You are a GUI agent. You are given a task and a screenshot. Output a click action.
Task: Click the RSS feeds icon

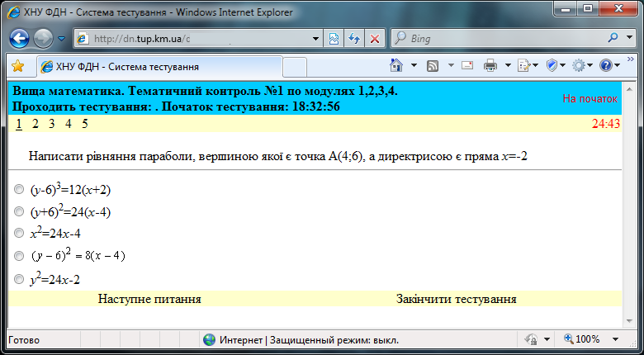click(432, 66)
